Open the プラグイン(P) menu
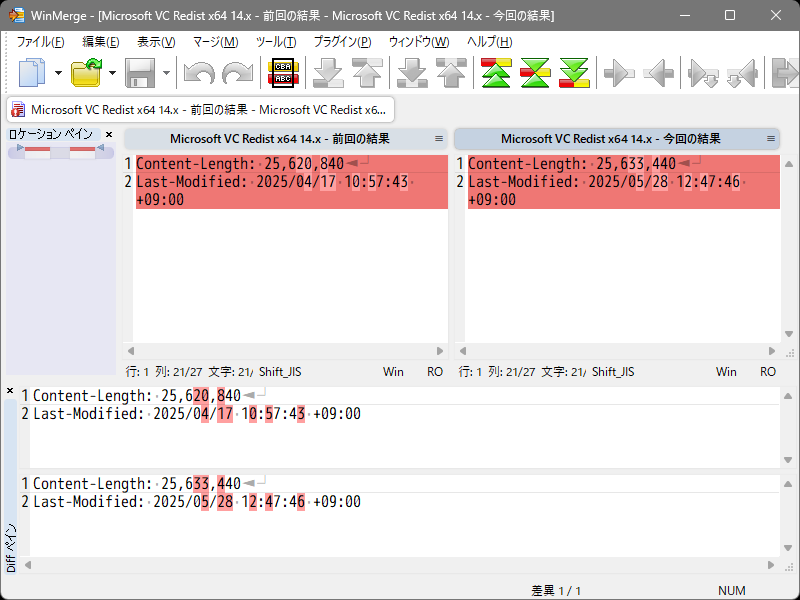800x600 pixels. click(x=342, y=42)
